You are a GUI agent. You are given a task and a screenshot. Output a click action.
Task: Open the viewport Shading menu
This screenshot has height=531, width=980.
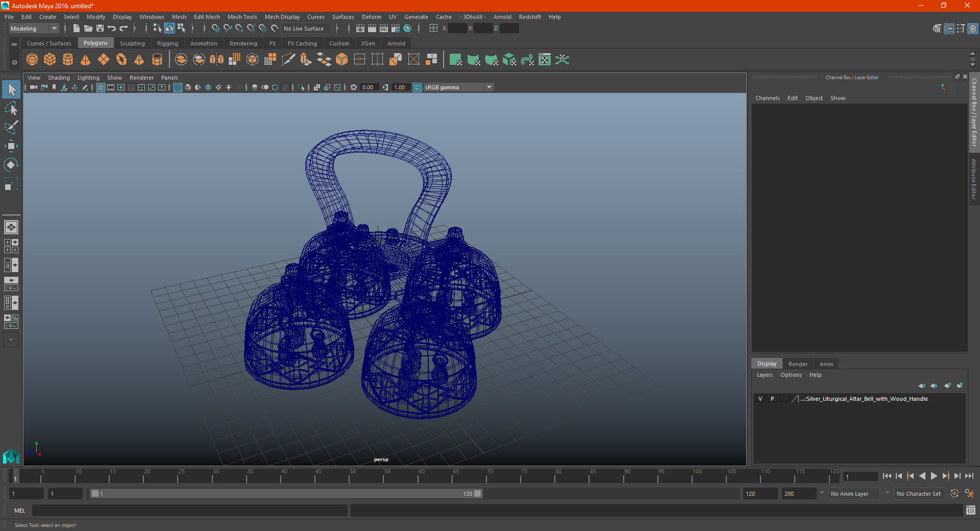coord(59,78)
